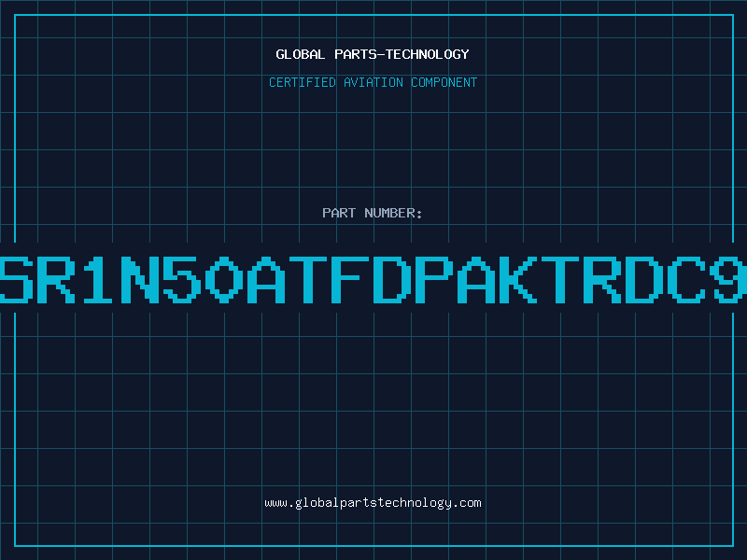Screen dimensions: 747x560
Task: Click the word NUMBER: in the label
Action: pyautogui.click(x=393, y=213)
